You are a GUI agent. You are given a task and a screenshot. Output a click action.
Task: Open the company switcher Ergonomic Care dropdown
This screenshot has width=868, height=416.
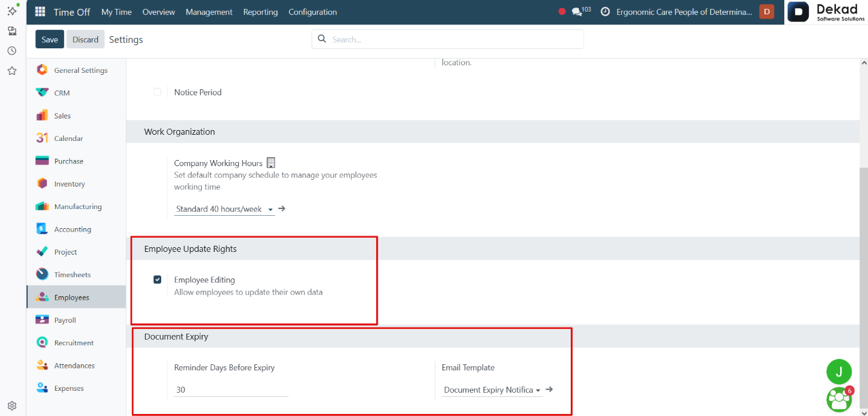pyautogui.click(x=684, y=12)
